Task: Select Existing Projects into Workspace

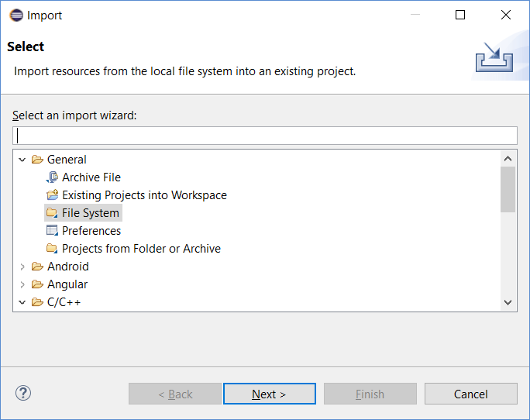Action: point(144,195)
